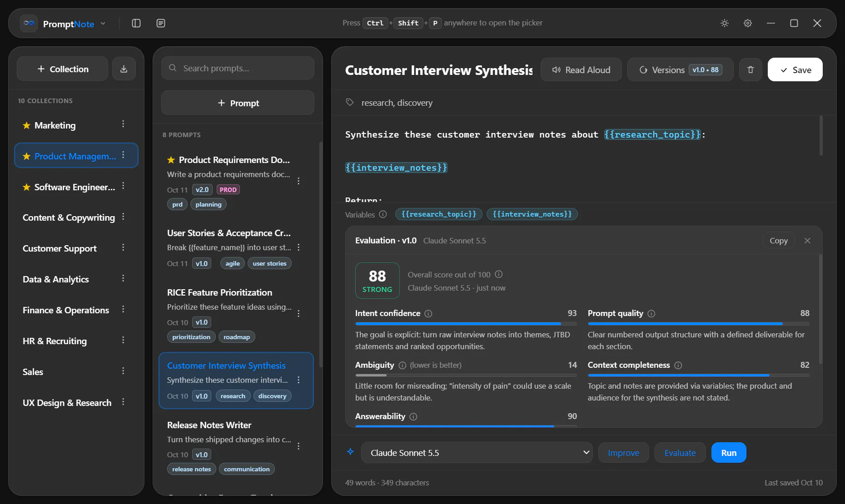Viewport: 845px width, 504px height.
Task: Focus the Search prompts field
Action: (238, 68)
